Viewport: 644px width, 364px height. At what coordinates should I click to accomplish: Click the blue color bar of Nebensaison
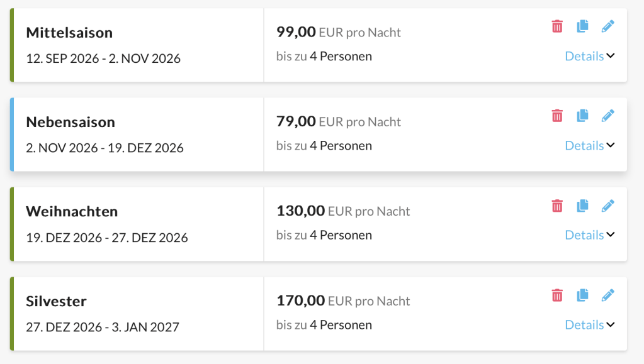click(x=11, y=135)
